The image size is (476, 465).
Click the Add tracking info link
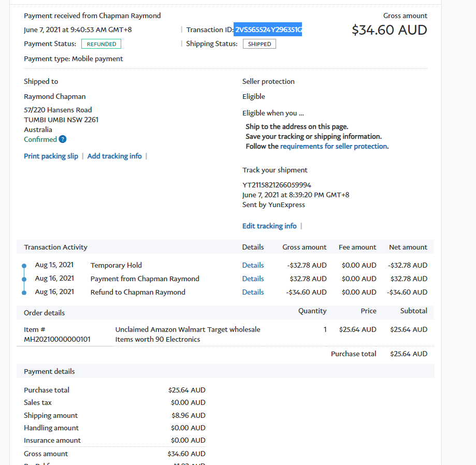click(x=114, y=156)
